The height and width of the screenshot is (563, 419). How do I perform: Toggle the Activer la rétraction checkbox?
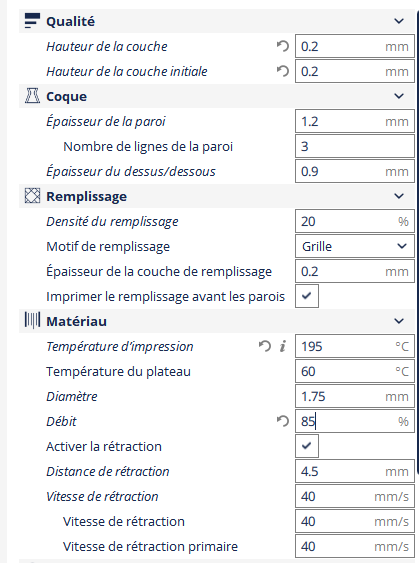pos(307,446)
